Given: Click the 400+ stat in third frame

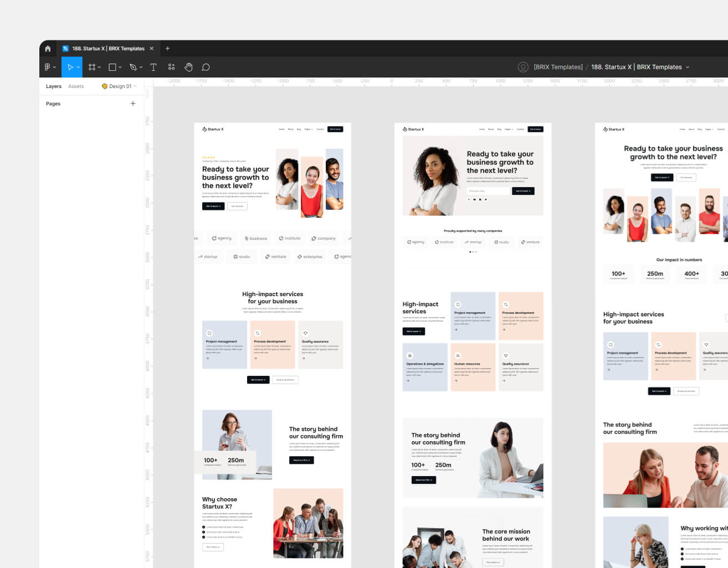Looking at the screenshot, I should point(691,273).
